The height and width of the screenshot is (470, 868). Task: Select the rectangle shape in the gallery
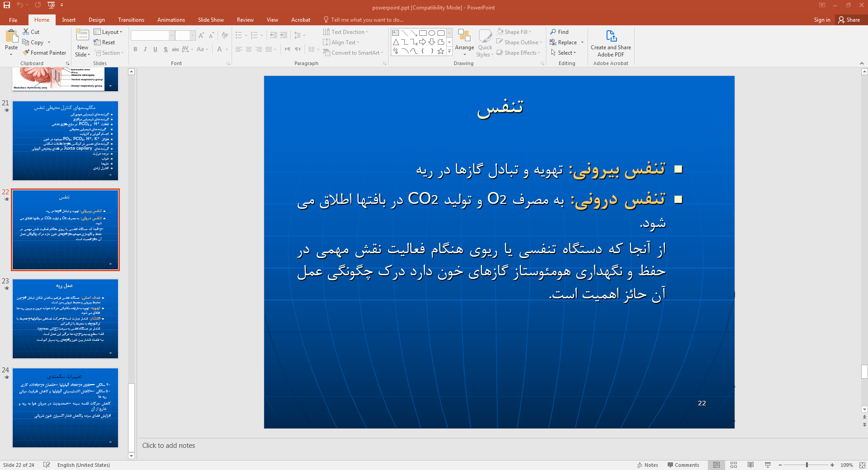[423, 33]
